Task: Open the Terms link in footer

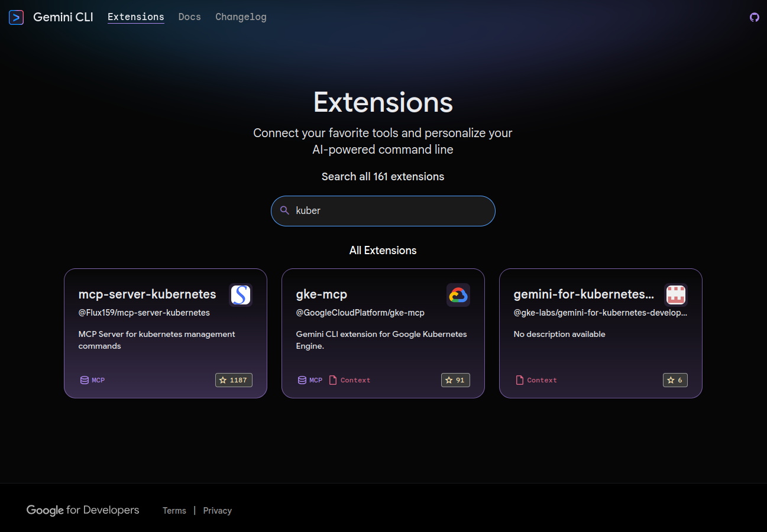Action: pyautogui.click(x=174, y=511)
